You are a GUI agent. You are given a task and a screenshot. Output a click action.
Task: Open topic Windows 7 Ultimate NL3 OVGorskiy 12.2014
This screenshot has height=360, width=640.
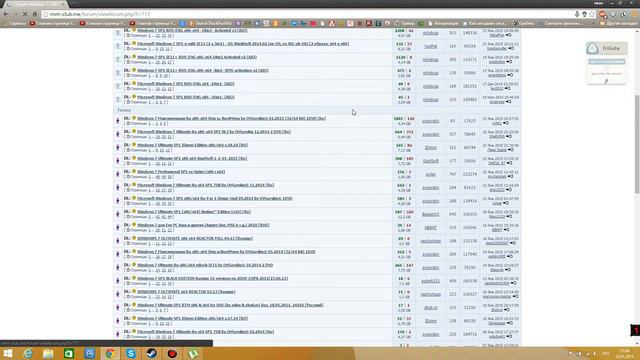click(214, 132)
